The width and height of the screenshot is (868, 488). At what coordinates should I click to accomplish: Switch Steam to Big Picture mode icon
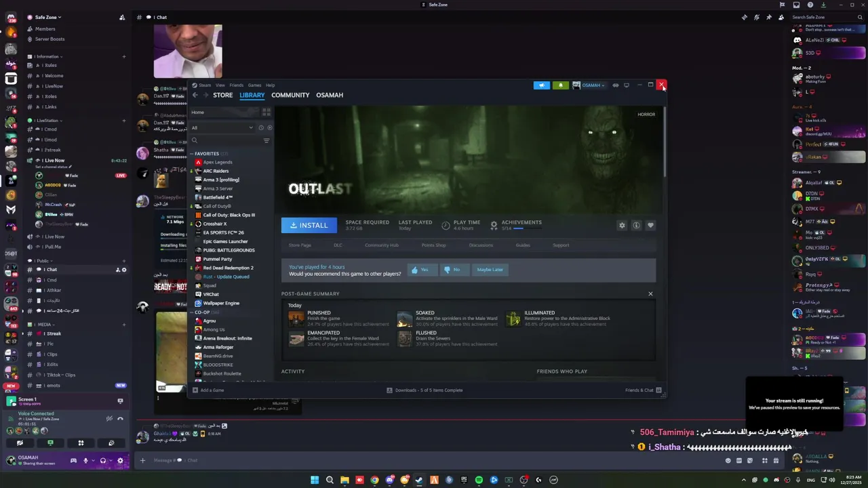[627, 85]
